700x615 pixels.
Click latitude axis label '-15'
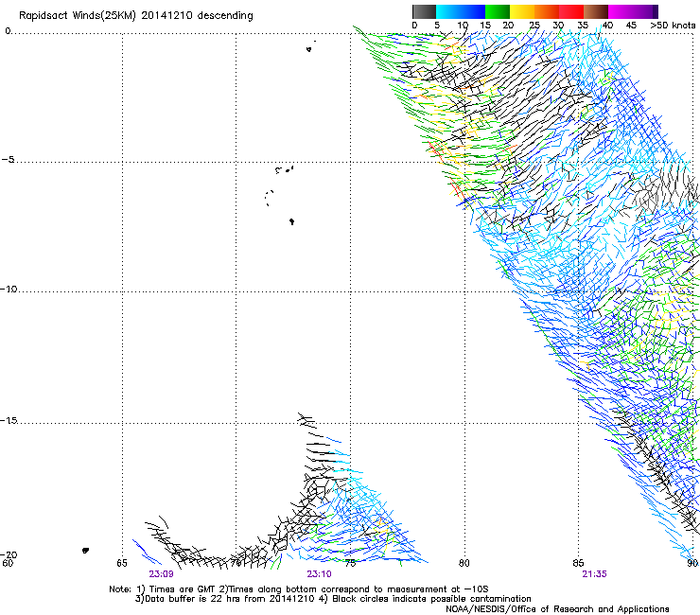pyautogui.click(x=9, y=420)
